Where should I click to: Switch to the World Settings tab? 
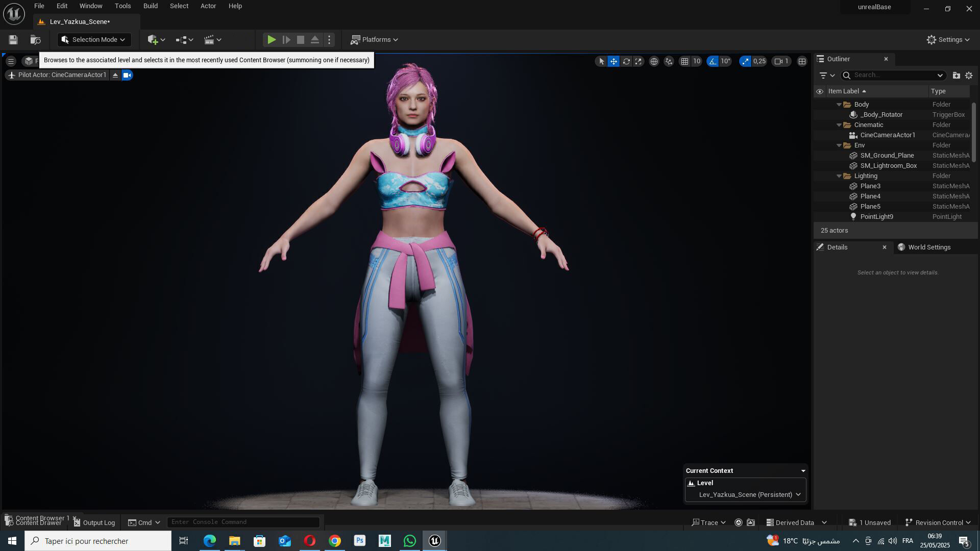(929, 247)
